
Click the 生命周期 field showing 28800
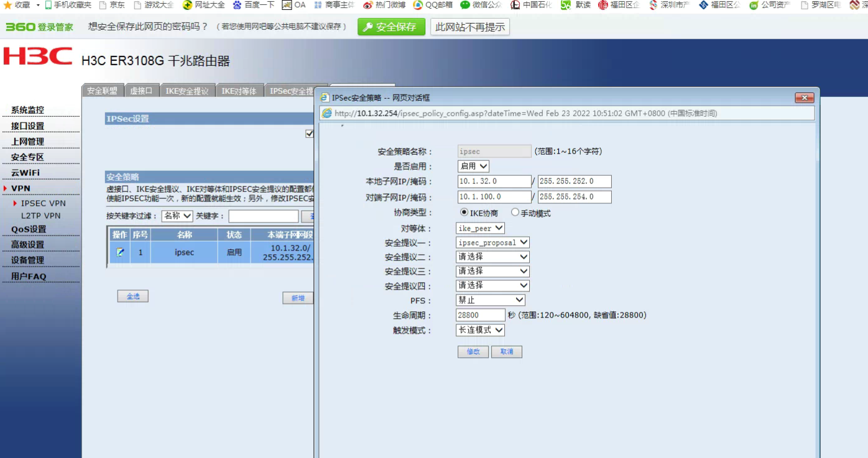pos(481,315)
